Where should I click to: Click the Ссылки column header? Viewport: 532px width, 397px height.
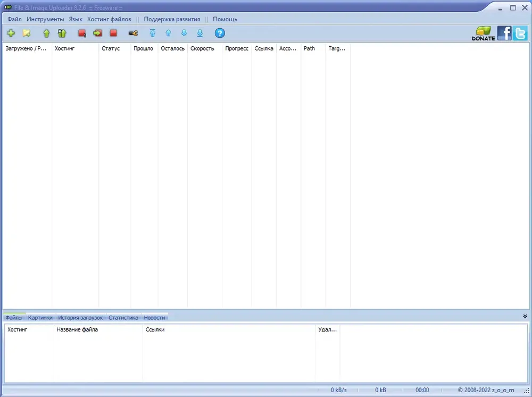coord(229,329)
